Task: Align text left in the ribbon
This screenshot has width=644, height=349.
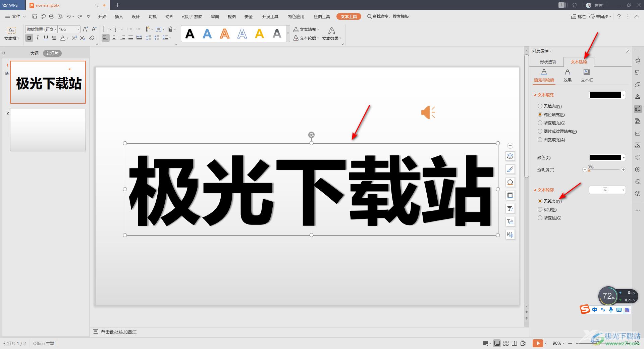Action: [x=106, y=38]
